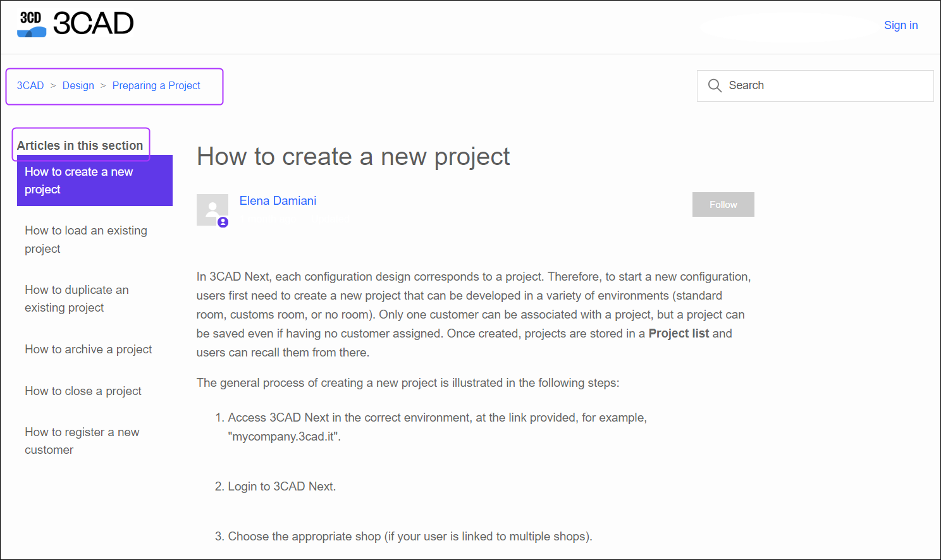Click the purple user badge on the avatar
941x560 pixels.
(223, 222)
